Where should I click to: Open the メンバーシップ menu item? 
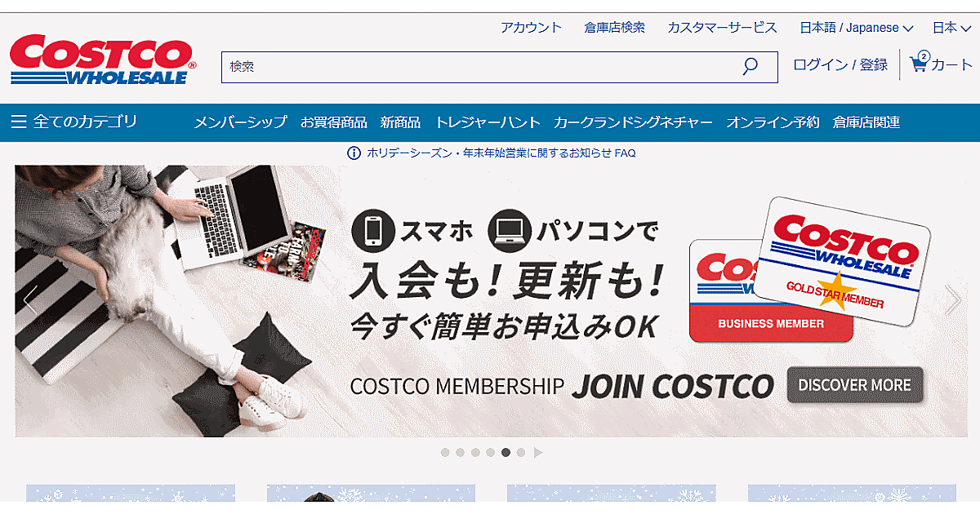pyautogui.click(x=241, y=122)
